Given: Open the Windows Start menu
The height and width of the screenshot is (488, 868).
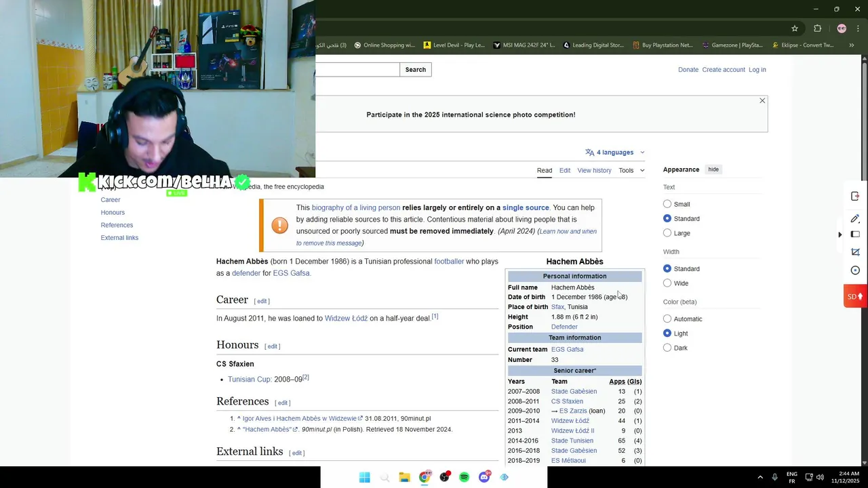Looking at the screenshot, I should pyautogui.click(x=364, y=477).
